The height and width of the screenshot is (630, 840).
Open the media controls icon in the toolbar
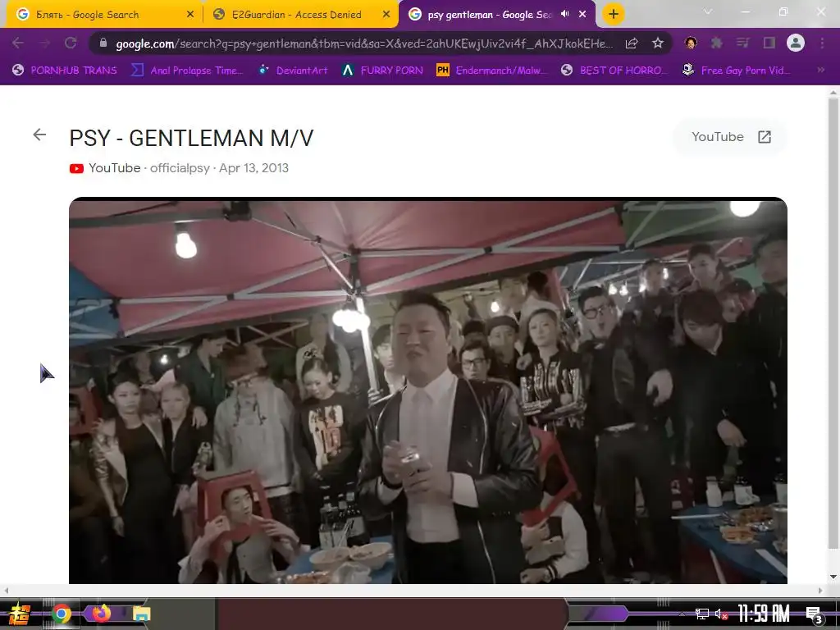tap(743, 43)
